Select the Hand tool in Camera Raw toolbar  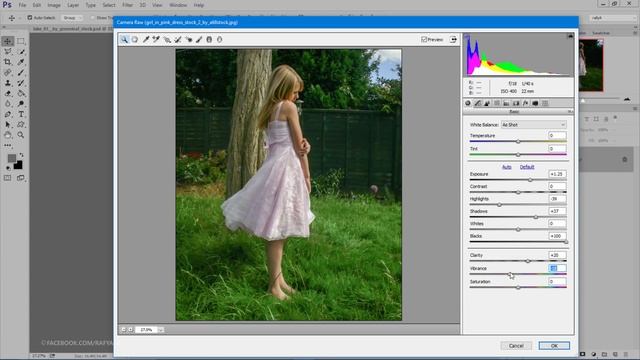coord(135,40)
